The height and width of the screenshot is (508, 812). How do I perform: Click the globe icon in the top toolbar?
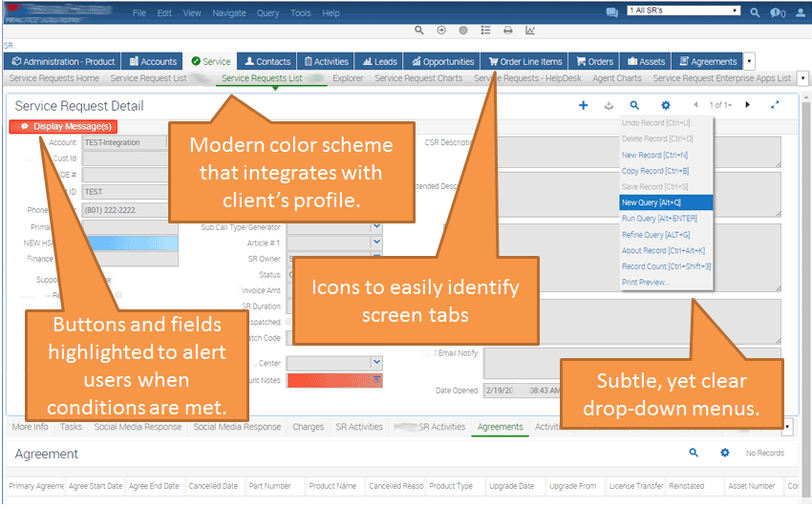tap(462, 31)
